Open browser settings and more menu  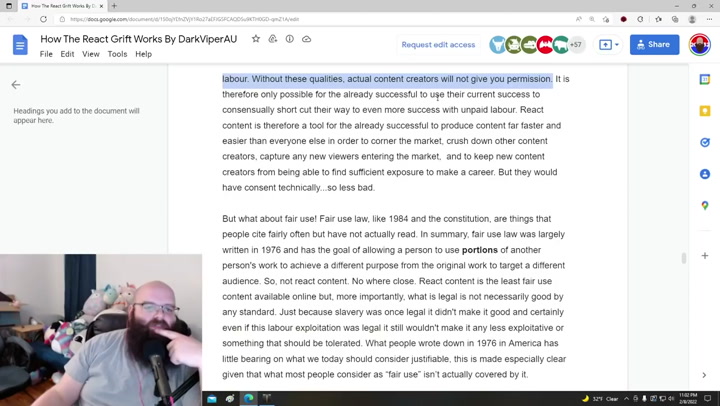[709, 19]
